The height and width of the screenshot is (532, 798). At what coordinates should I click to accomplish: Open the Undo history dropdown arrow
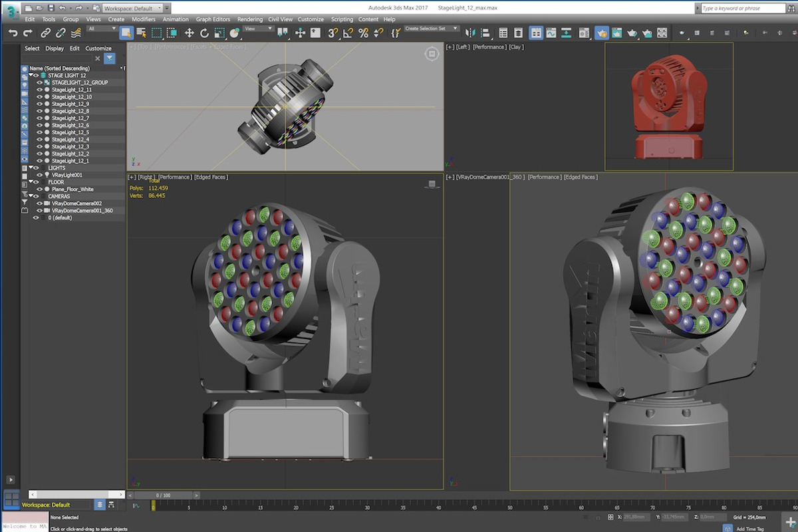tap(72, 9)
